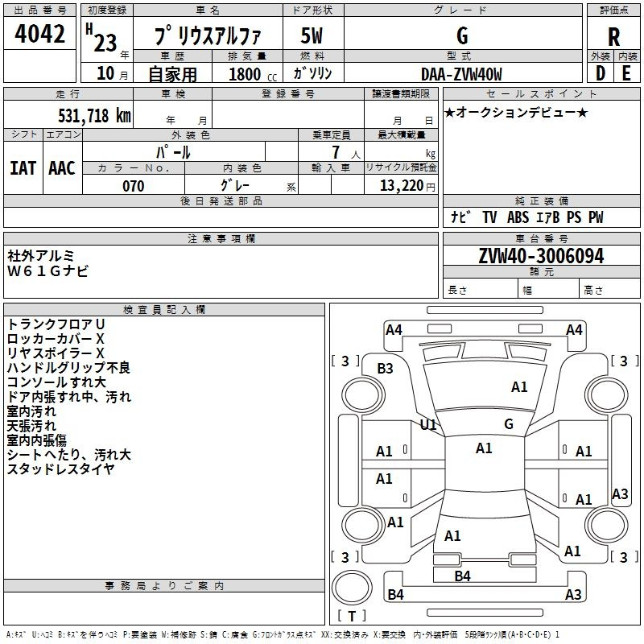Click the sales point ★オークションデビュー★
This screenshot has height=644, width=644.
[516, 112]
